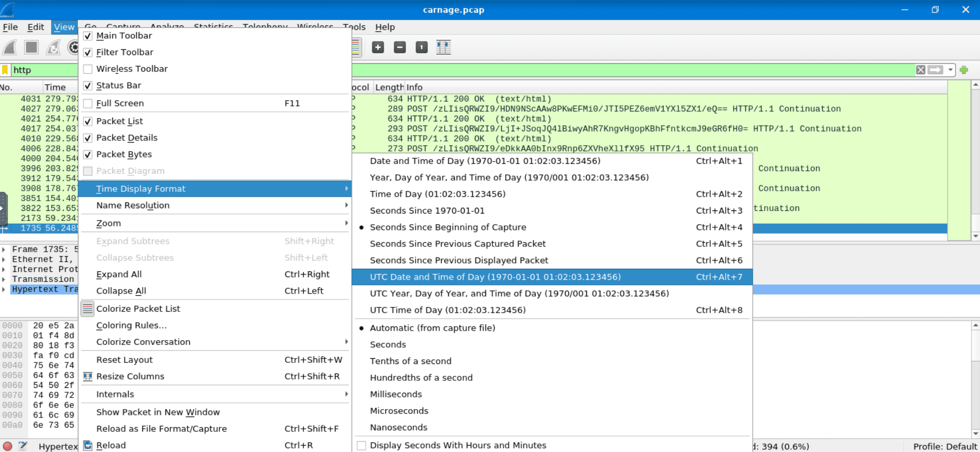This screenshot has height=452, width=980.
Task: Click Collapse All menu entry
Action: [215, 291]
